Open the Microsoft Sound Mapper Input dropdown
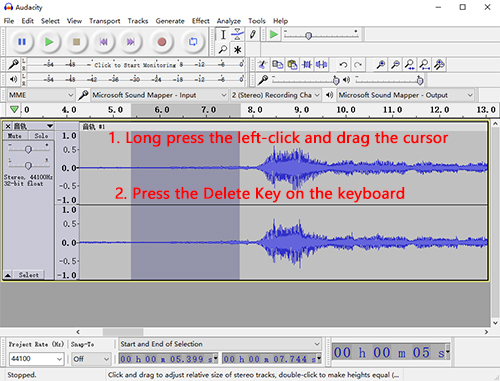The width and height of the screenshot is (500, 381). 159,95
